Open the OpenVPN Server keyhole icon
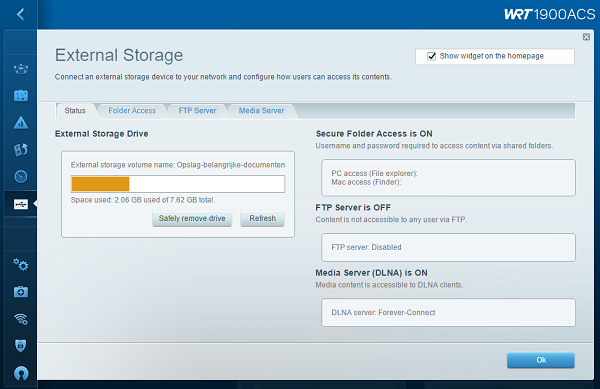The height and width of the screenshot is (389, 600). coord(21,373)
